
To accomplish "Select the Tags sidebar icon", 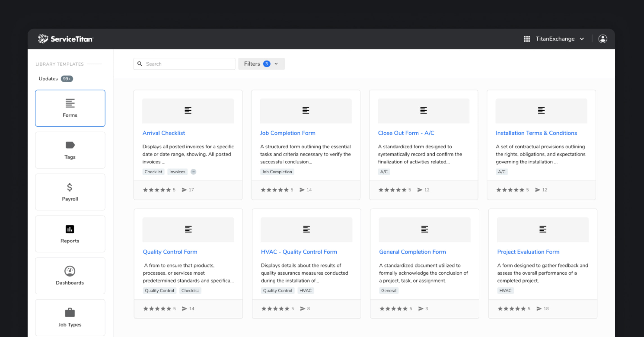I will 70,145.
